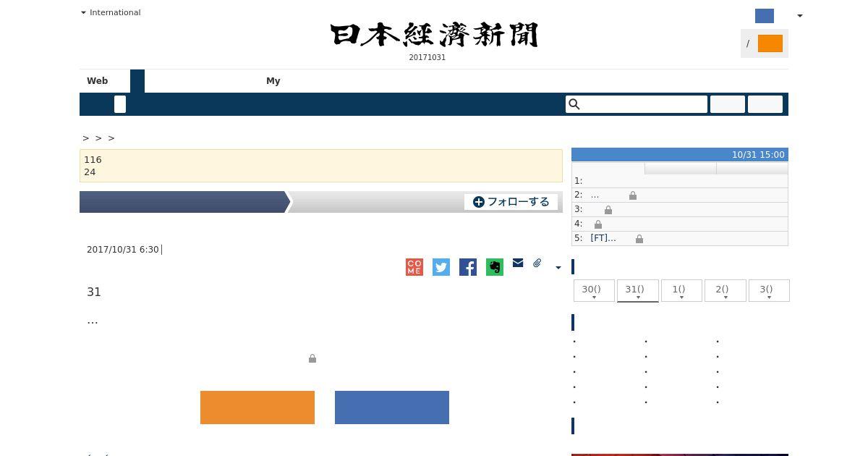Share article on Facebook

[468, 267]
